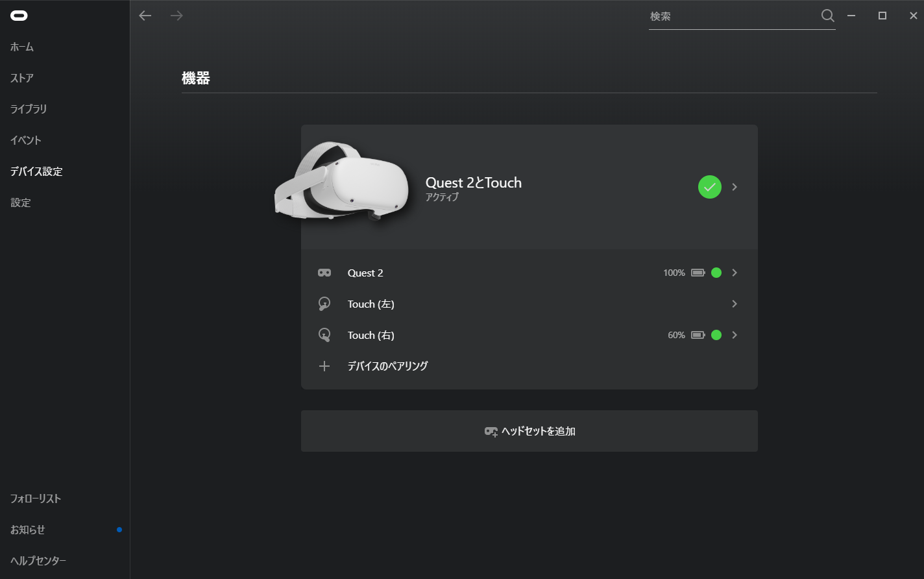Click the search magnifier icon

827,16
